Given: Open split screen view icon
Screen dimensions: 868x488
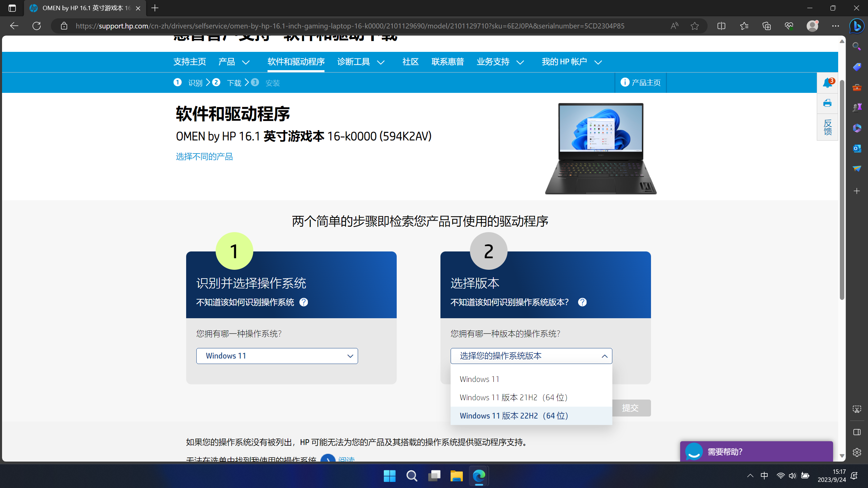Looking at the screenshot, I should 721,26.
